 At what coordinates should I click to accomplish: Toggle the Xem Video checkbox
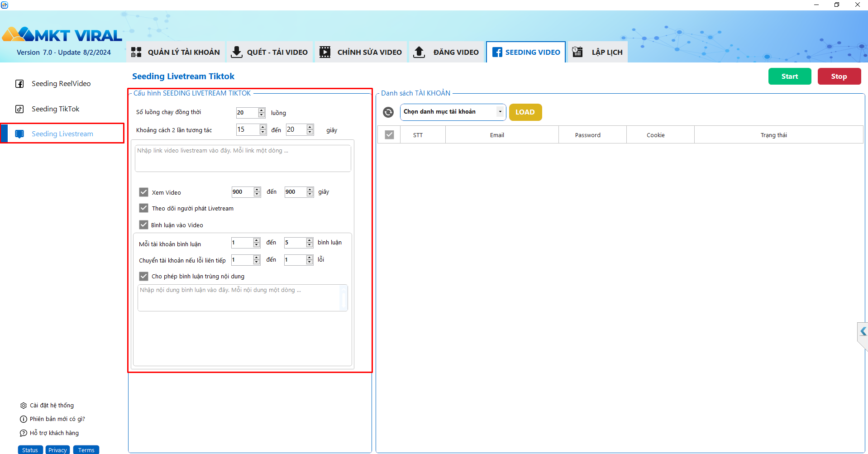[x=143, y=192]
